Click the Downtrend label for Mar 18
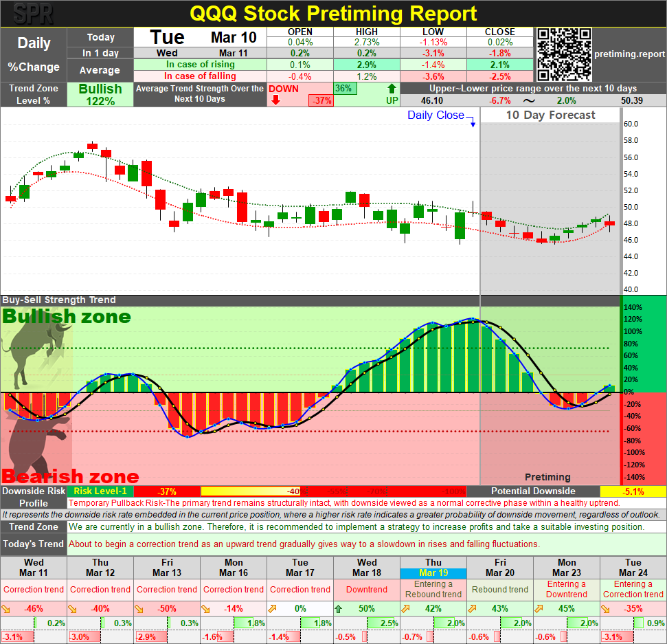Viewport: 667px width, 644px height. [367, 590]
